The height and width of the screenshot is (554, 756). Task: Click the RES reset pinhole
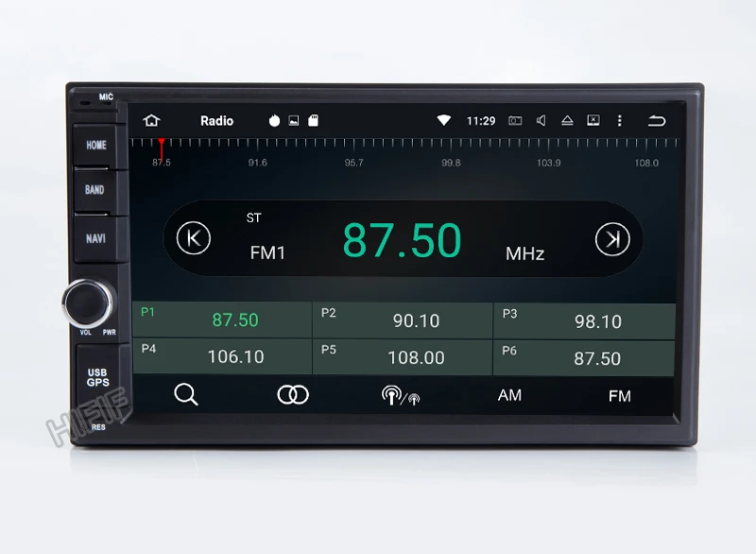point(98,427)
